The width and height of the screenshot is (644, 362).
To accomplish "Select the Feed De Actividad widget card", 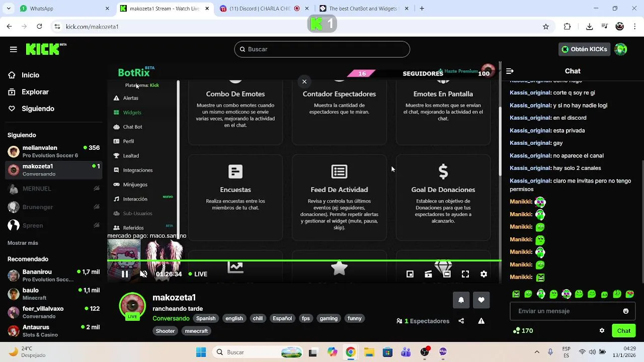I will 339,198.
